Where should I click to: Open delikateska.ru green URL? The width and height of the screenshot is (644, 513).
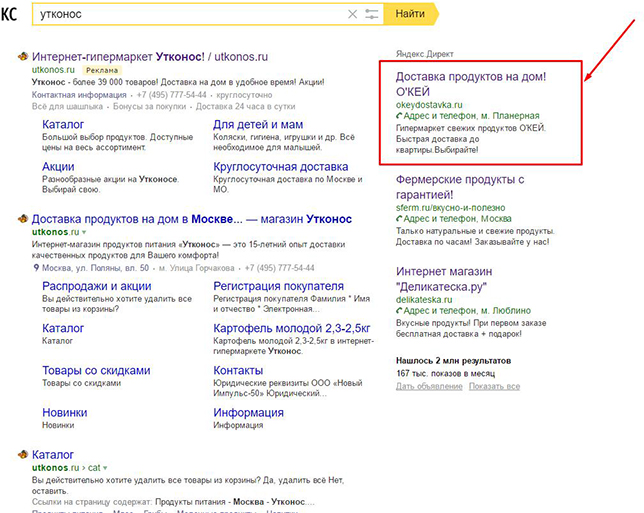click(424, 300)
